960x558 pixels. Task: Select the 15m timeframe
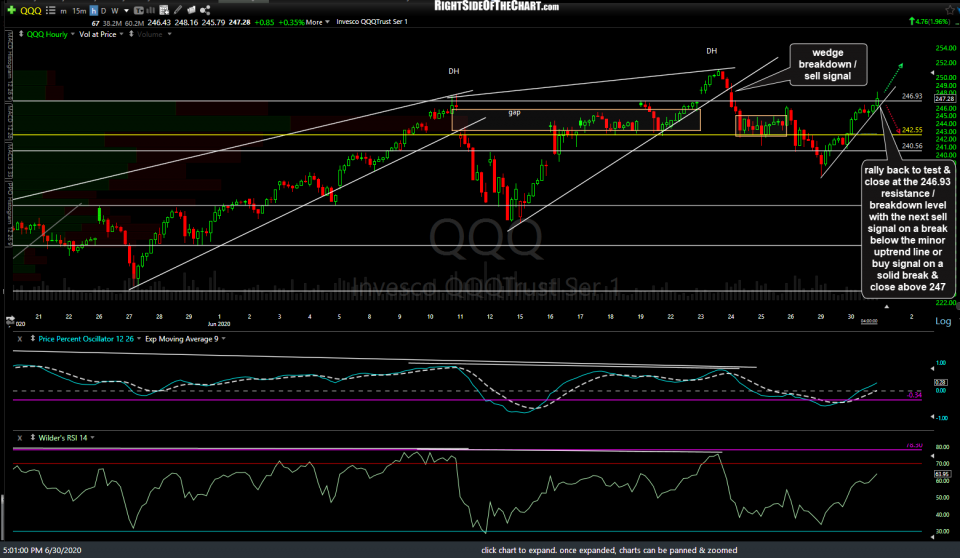pyautogui.click(x=79, y=11)
